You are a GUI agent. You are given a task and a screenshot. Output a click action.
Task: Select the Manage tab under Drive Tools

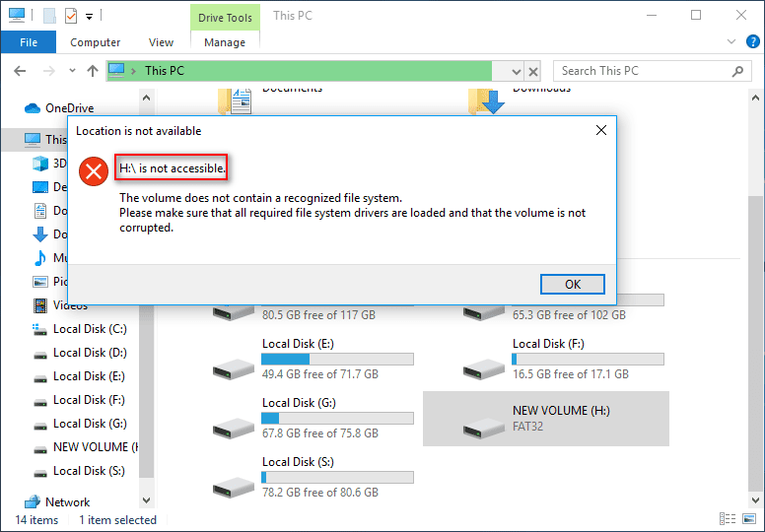(x=225, y=42)
